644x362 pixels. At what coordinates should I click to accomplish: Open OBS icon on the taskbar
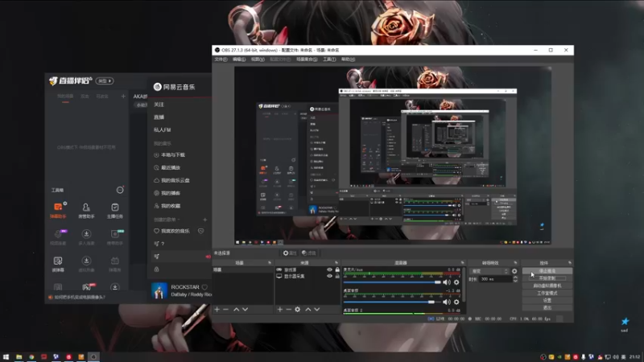coord(93,356)
